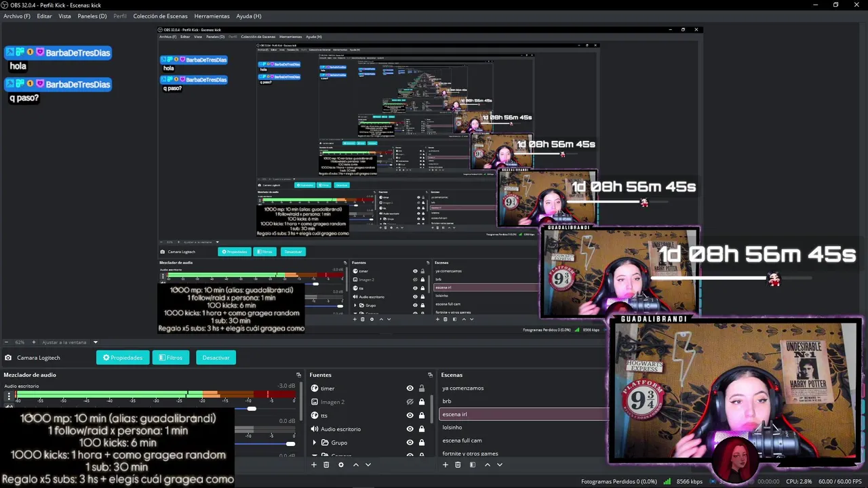
Task: Add a new scene with the plus icon
Action: pos(446,465)
